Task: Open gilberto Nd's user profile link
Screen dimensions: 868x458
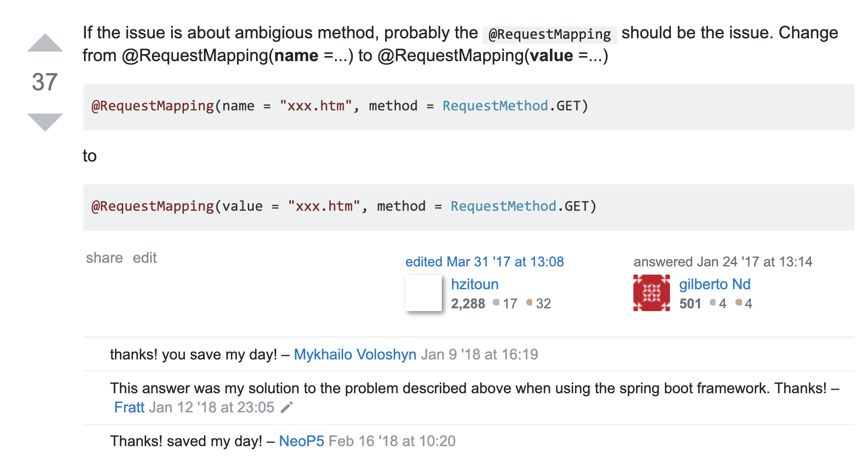Action: click(x=714, y=284)
